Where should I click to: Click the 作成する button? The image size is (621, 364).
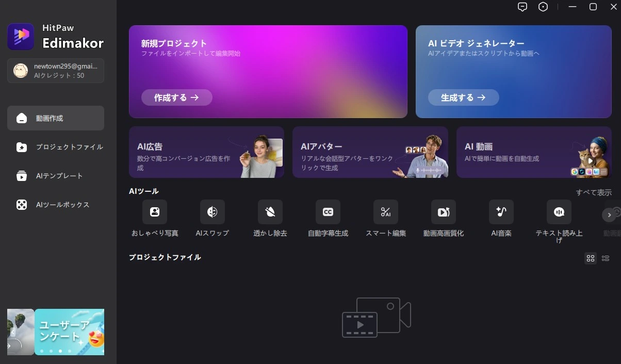(x=177, y=97)
